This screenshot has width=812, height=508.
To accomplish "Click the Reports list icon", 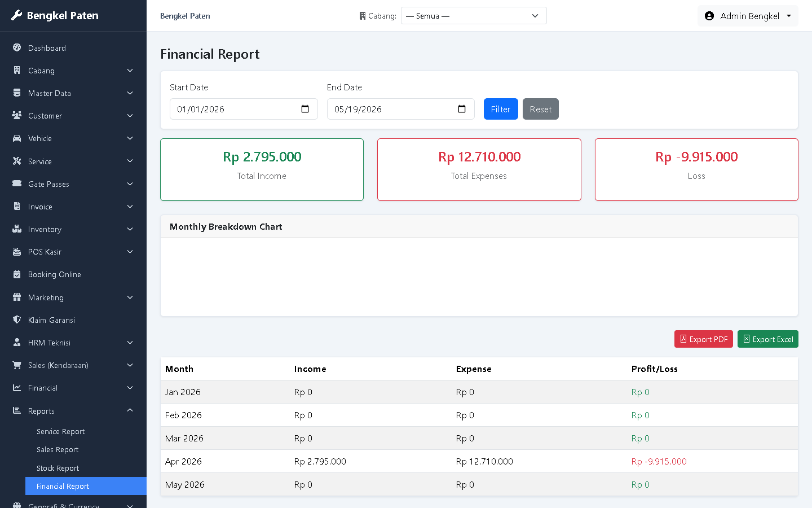I will tap(17, 411).
